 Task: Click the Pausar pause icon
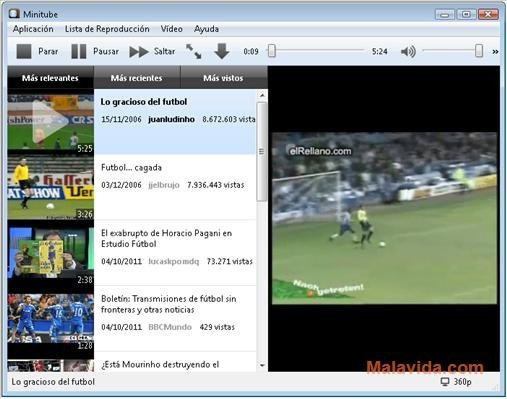click(79, 52)
